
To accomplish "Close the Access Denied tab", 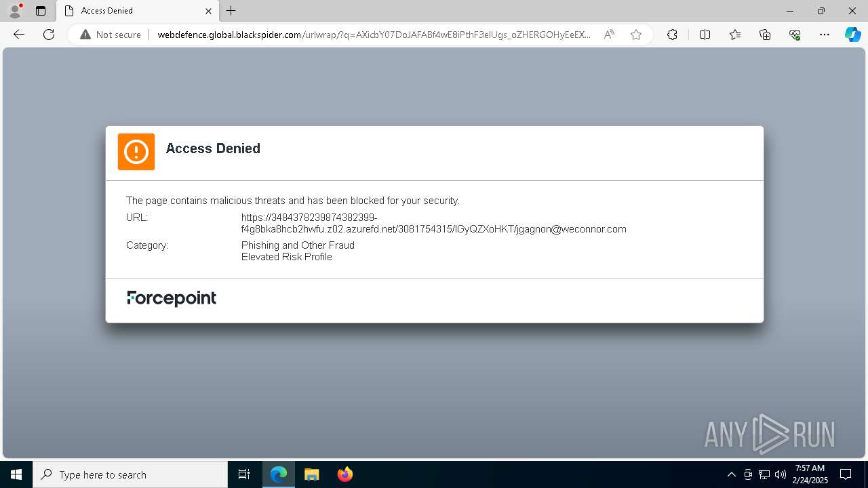I will click(208, 11).
